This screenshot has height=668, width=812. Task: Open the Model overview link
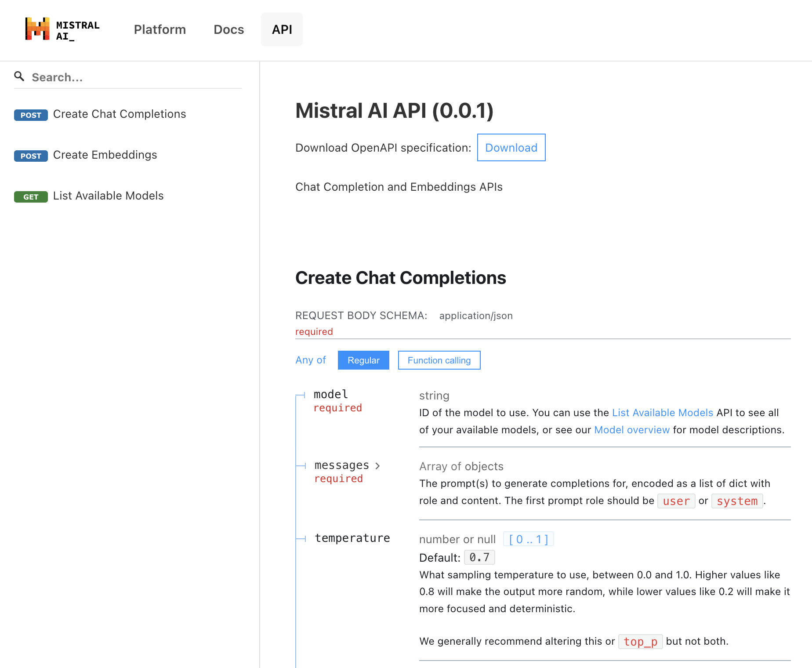pyautogui.click(x=632, y=430)
